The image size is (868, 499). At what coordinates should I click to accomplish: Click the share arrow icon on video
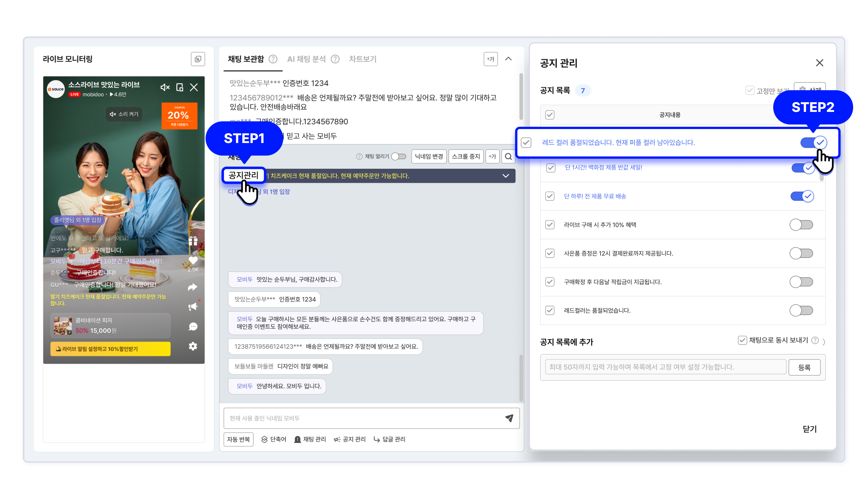[x=193, y=287]
